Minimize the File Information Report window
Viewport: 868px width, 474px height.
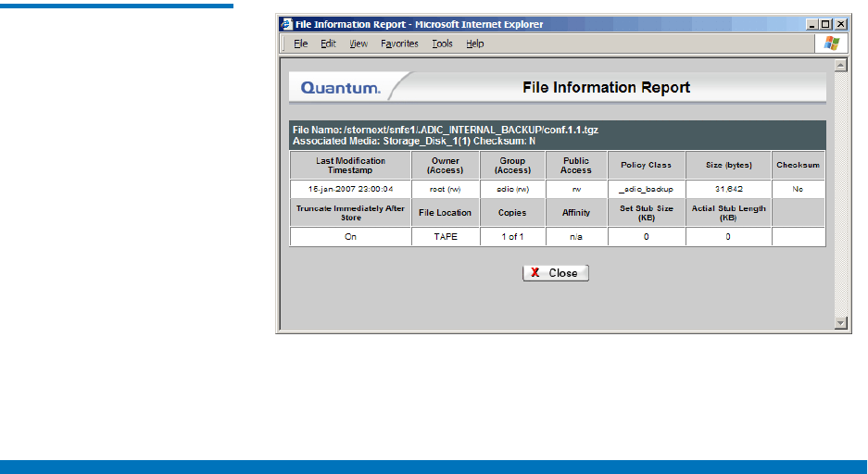812,24
